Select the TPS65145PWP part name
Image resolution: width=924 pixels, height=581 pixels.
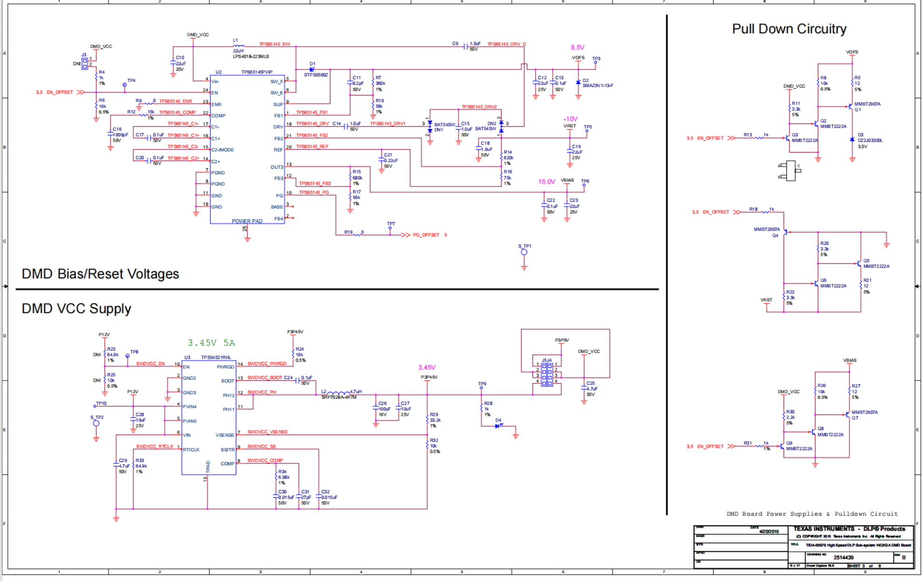click(x=257, y=72)
